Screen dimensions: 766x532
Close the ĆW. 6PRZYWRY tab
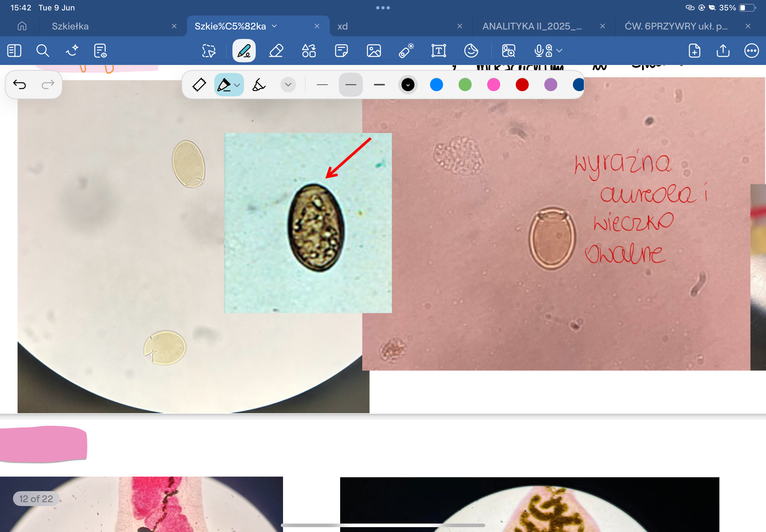[748, 26]
